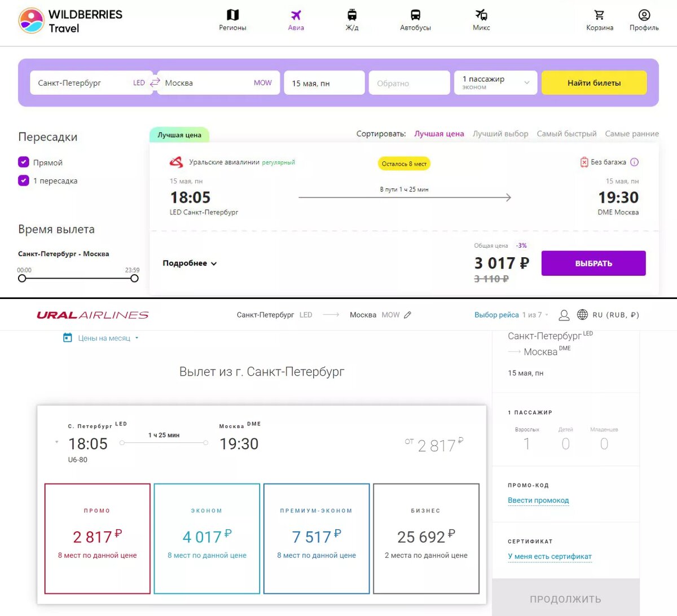Viewport: 677px width, 616px height.
Task: Open the Выбор рейса step dropdown
Action: click(511, 315)
